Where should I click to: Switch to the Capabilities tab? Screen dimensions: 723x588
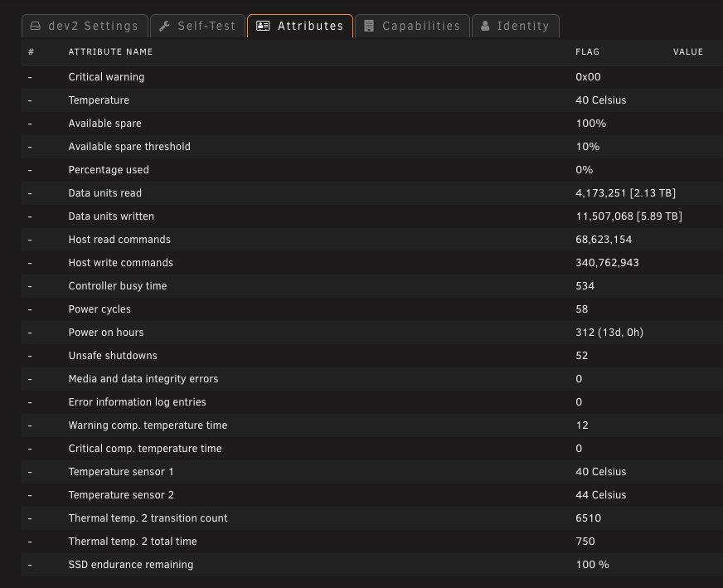pos(412,26)
